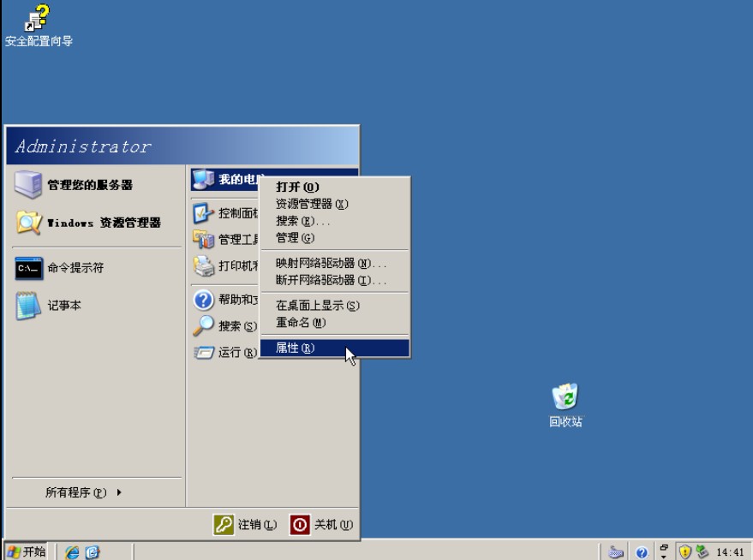Viewport: 753px width, 560px height.
Task: Choose 打开(O) in the context menu
Action: (x=335, y=187)
